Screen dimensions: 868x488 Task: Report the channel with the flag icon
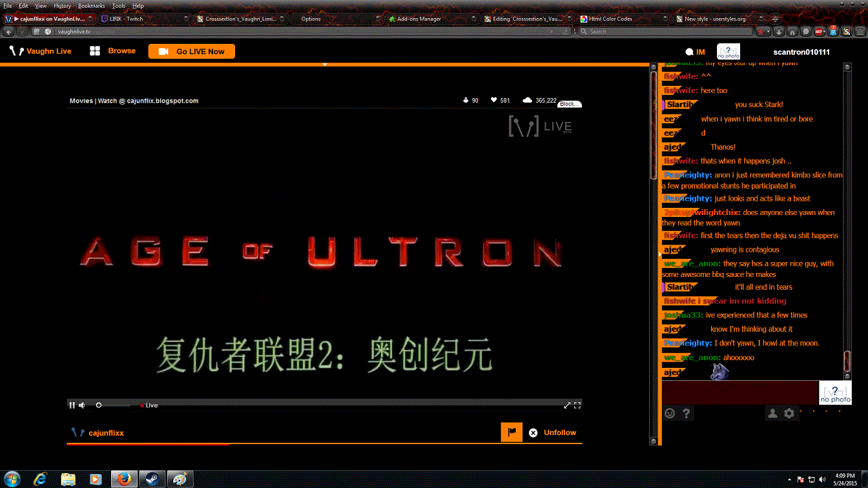(x=512, y=432)
